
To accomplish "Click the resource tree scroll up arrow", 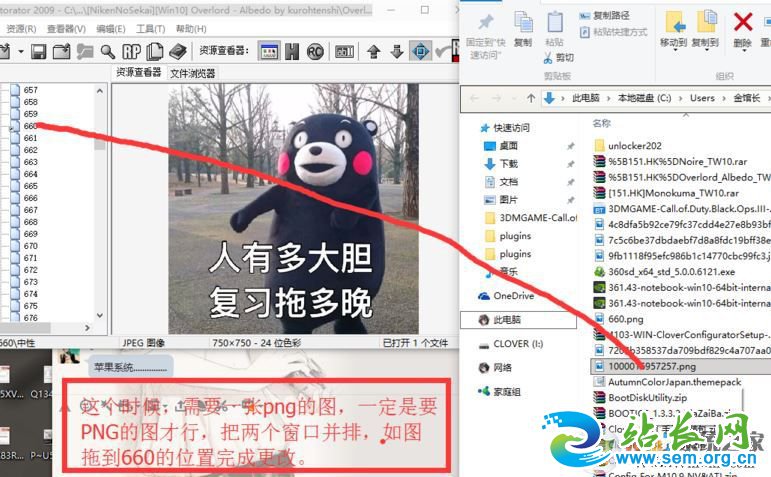I will tap(100, 91).
